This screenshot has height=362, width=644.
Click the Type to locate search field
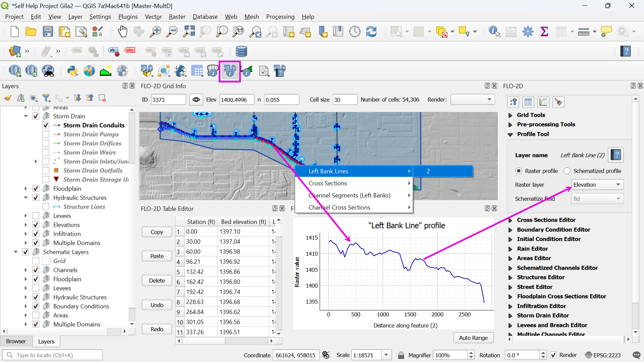click(x=54, y=355)
